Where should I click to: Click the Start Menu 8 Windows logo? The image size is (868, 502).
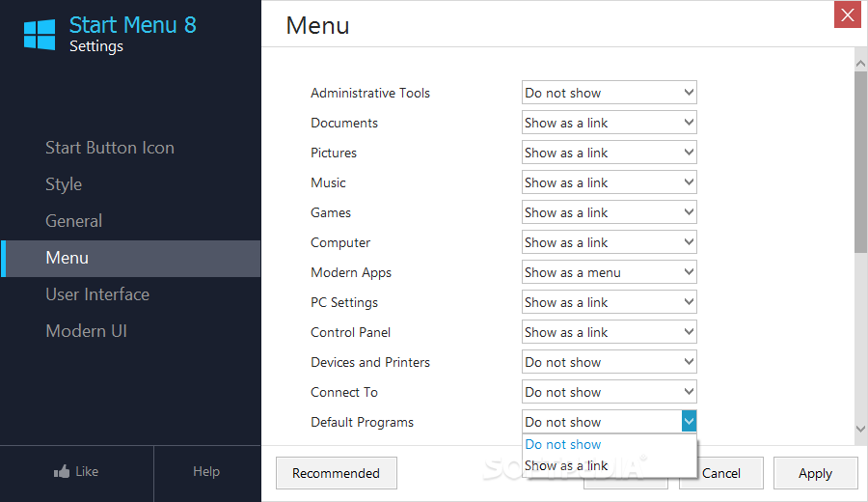coord(40,35)
